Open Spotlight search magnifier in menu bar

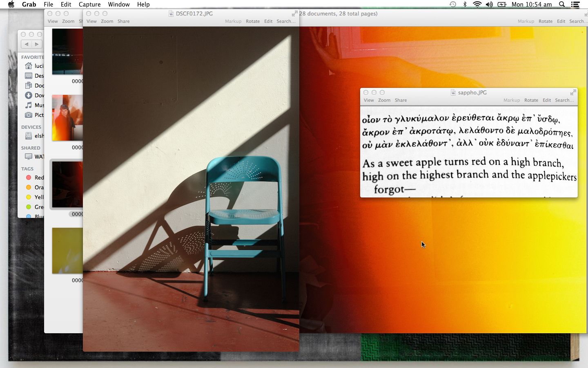click(x=562, y=4)
